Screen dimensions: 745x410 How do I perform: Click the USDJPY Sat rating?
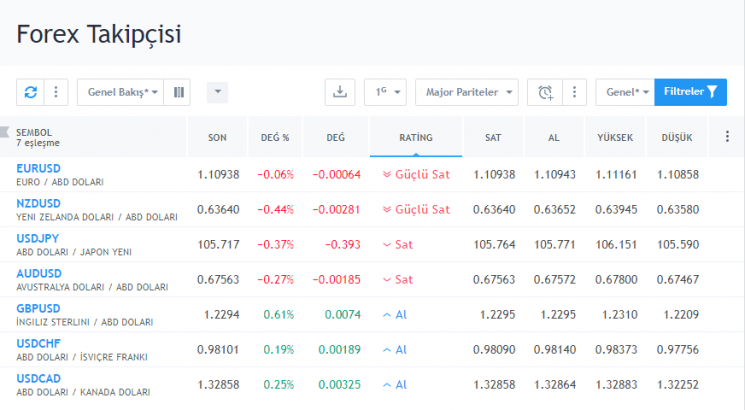pos(398,245)
